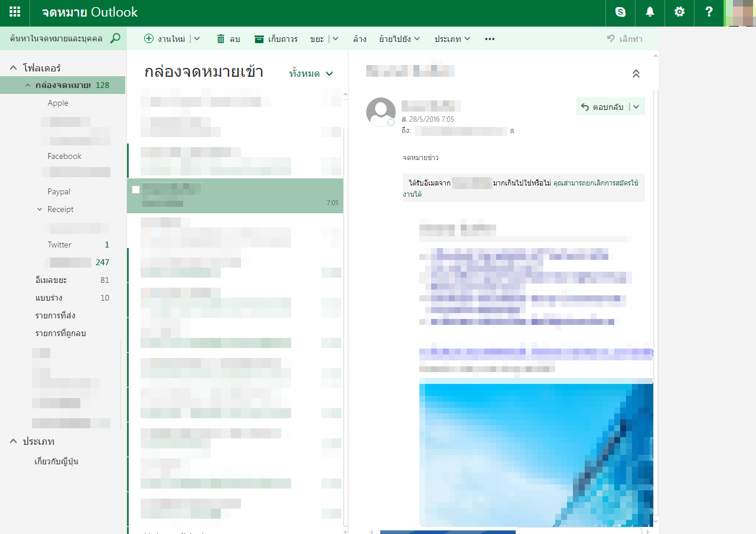Open รายการที่ส่ง sent items folder
This screenshot has width=756, height=534.
click(56, 315)
